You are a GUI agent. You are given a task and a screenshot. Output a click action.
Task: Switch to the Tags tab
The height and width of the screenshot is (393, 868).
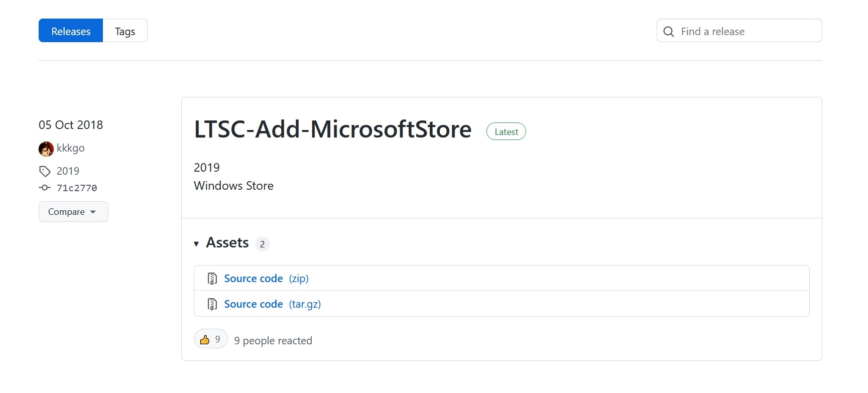pyautogui.click(x=125, y=31)
